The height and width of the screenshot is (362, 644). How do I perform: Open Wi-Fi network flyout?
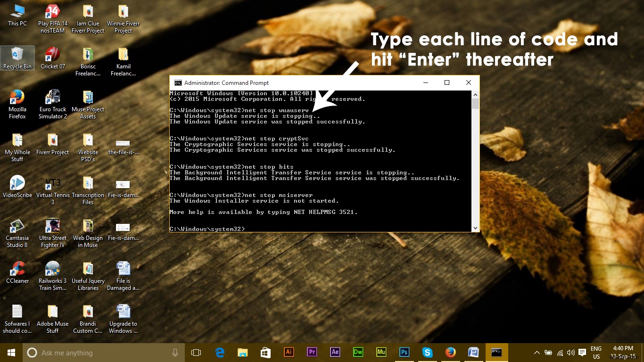560,353
